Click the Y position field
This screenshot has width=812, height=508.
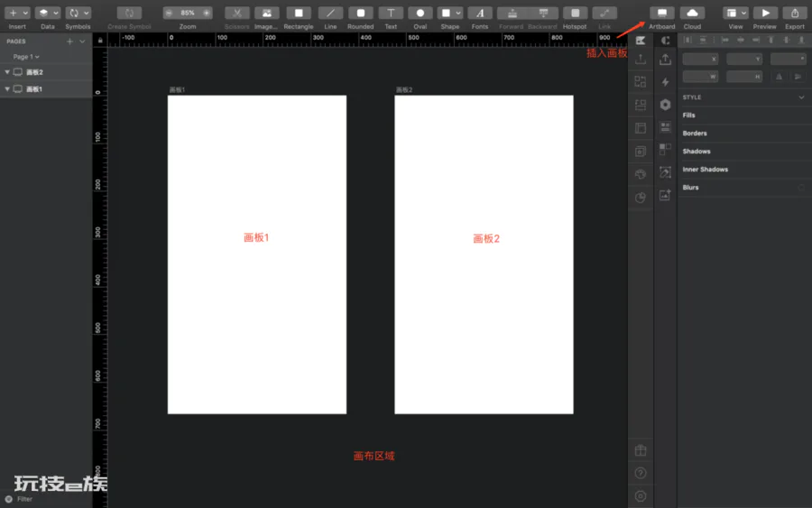click(744, 59)
